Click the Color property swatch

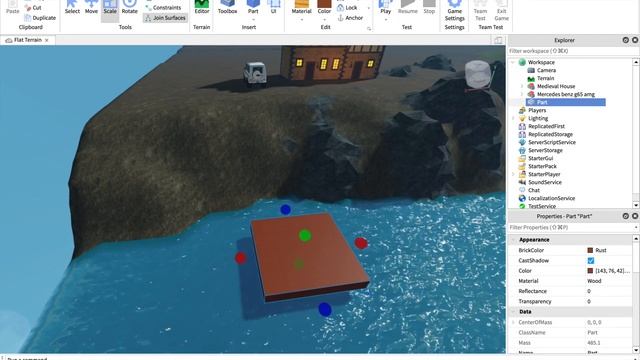pos(590,271)
